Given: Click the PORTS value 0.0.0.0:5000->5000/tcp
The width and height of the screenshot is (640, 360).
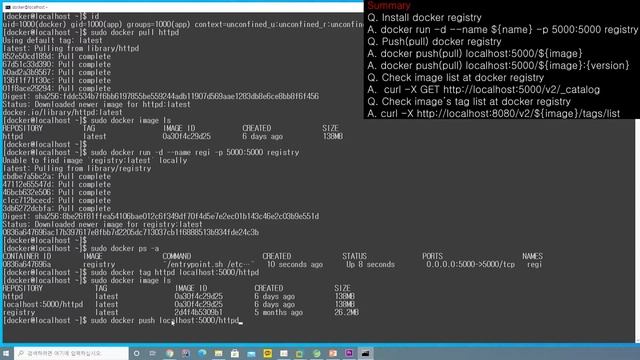Looking at the screenshot, I should pos(471,264).
